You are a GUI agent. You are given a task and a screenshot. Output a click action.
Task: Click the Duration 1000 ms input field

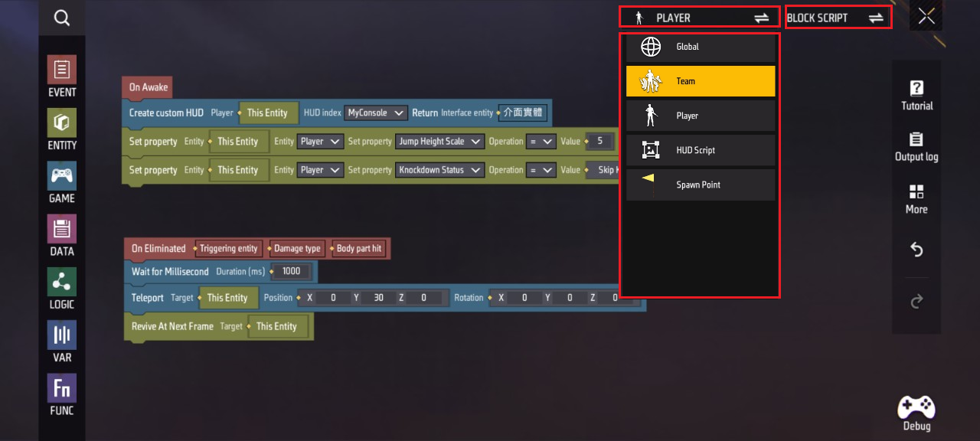click(292, 272)
